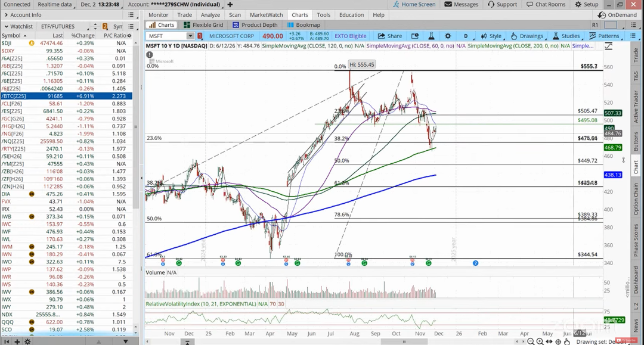Change the D timeframe aggregation
644x345 pixels.
tap(466, 36)
